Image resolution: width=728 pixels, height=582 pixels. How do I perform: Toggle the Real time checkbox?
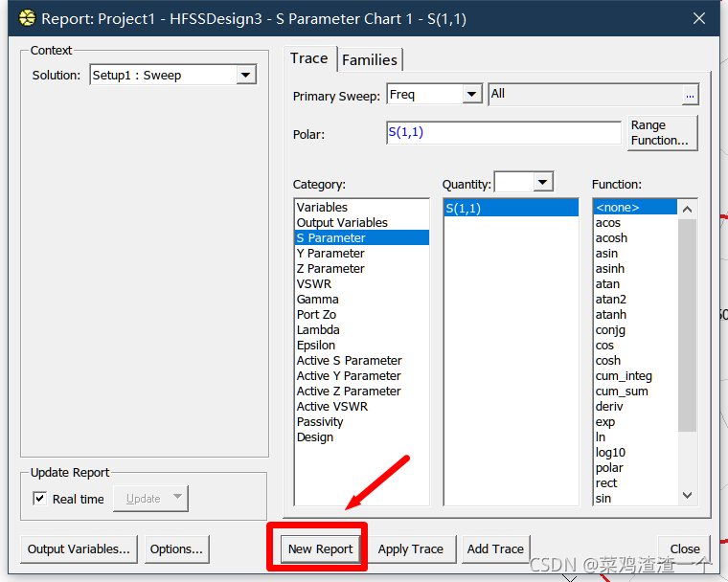click(x=39, y=499)
